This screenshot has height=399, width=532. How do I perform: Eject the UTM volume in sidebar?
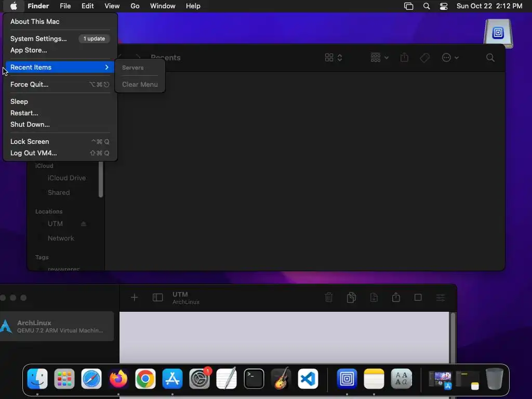click(x=84, y=223)
